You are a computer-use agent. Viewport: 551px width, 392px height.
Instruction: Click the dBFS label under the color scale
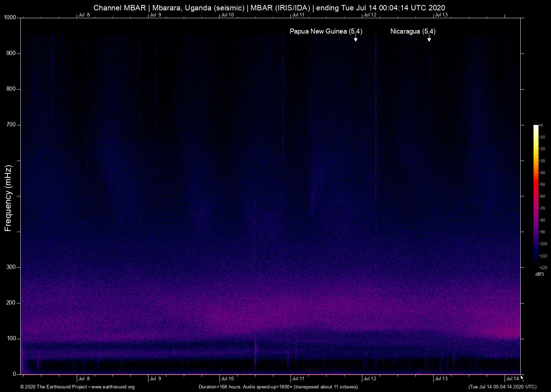(x=540, y=274)
